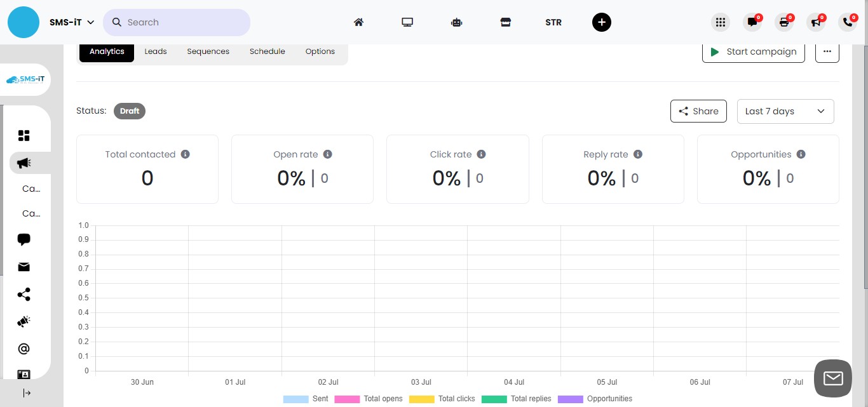Open the messaging chat icon in sidebar
868x407 pixels.
tap(24, 239)
